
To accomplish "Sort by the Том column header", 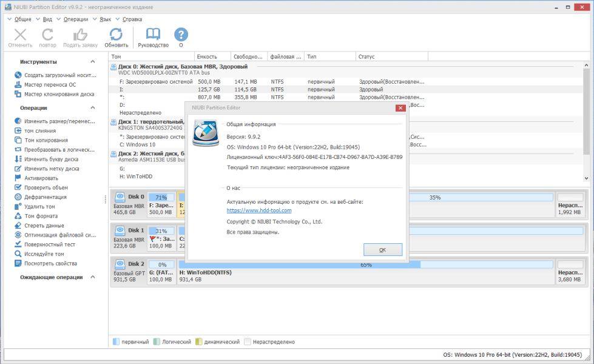I will pyautogui.click(x=151, y=56).
